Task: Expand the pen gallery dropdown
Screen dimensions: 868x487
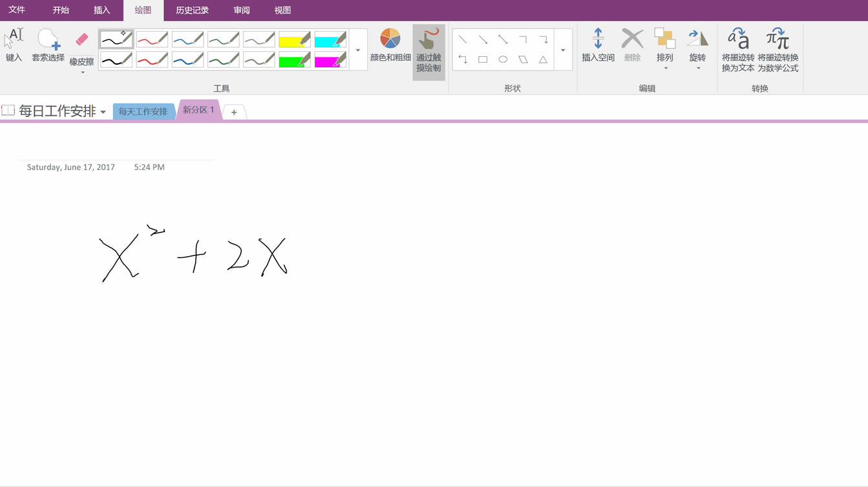Action: point(358,50)
